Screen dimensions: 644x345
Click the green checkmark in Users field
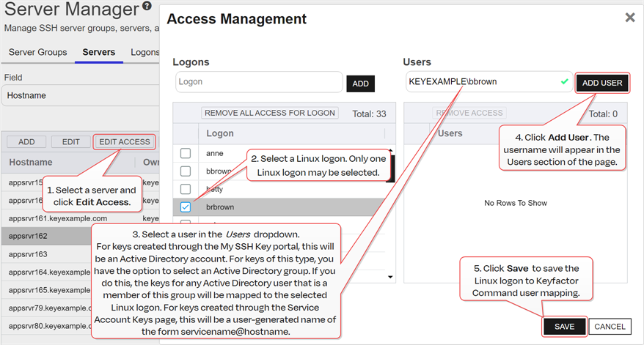(x=564, y=82)
